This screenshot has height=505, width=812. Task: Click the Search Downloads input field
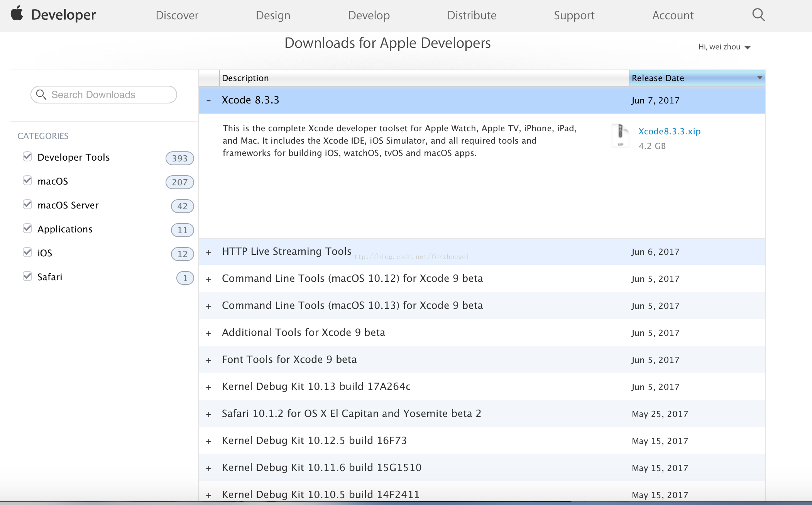pos(104,95)
